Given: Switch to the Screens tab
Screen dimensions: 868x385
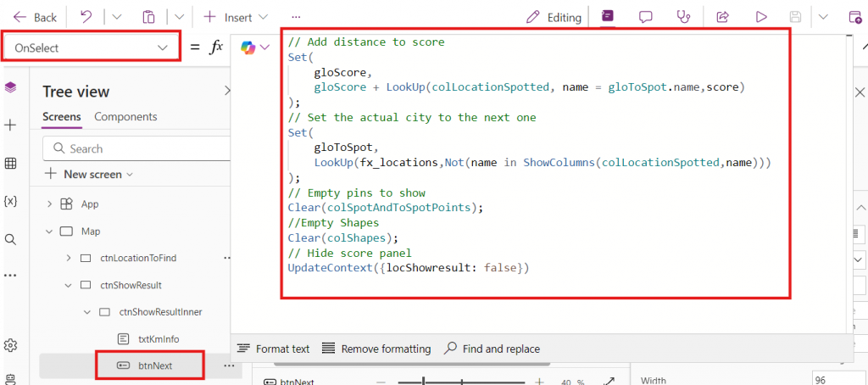Looking at the screenshot, I should pyautogui.click(x=61, y=117).
